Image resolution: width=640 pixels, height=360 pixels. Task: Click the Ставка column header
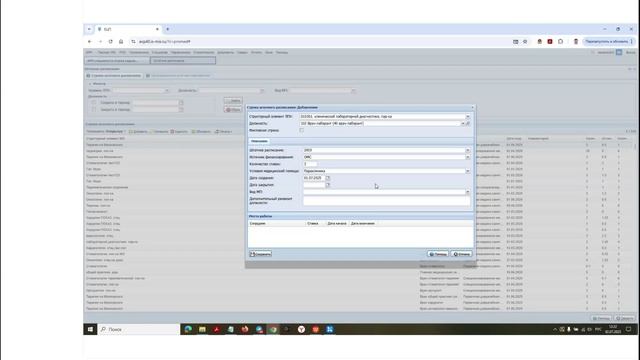pos(316,224)
